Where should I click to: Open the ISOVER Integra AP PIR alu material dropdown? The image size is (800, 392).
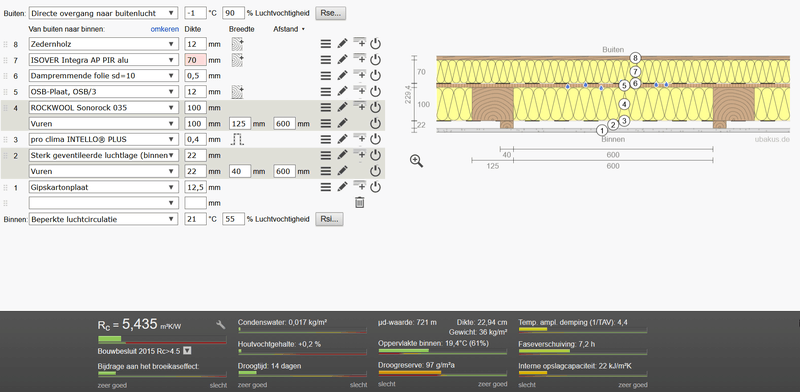[x=104, y=60]
